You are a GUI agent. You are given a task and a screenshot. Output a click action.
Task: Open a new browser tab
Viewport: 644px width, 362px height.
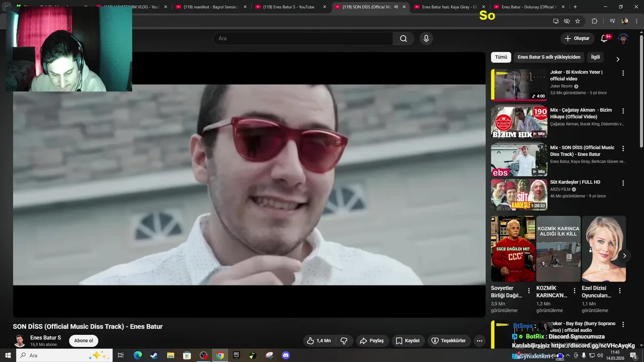[575, 7]
